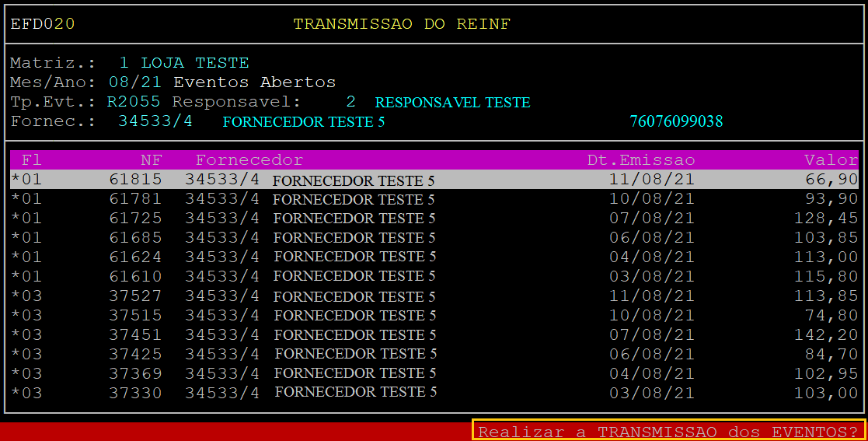The width and height of the screenshot is (868, 441).
Task: Click the 'Fornecedor' column header
Action: tap(249, 160)
